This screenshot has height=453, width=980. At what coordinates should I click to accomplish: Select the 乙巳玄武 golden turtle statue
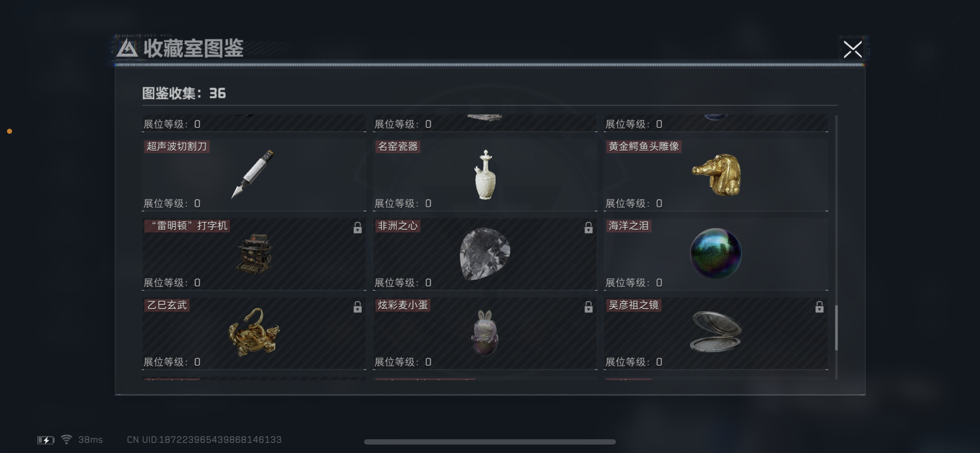[254, 332]
